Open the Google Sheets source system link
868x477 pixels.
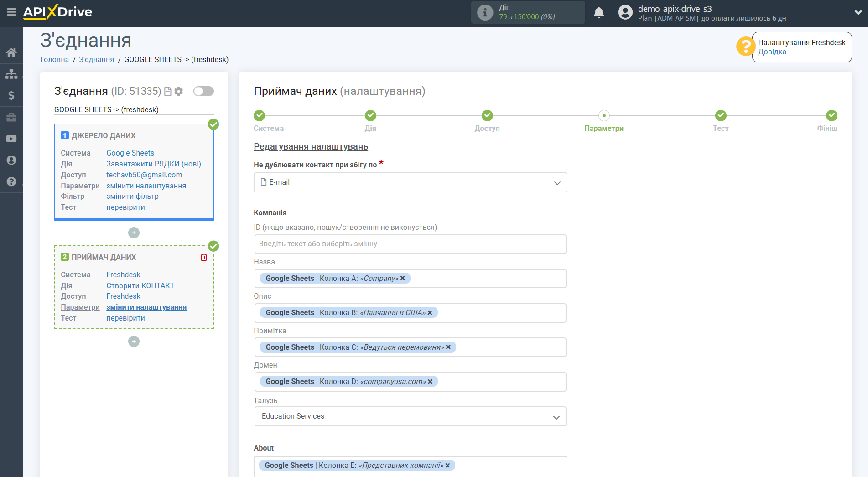[x=130, y=153]
